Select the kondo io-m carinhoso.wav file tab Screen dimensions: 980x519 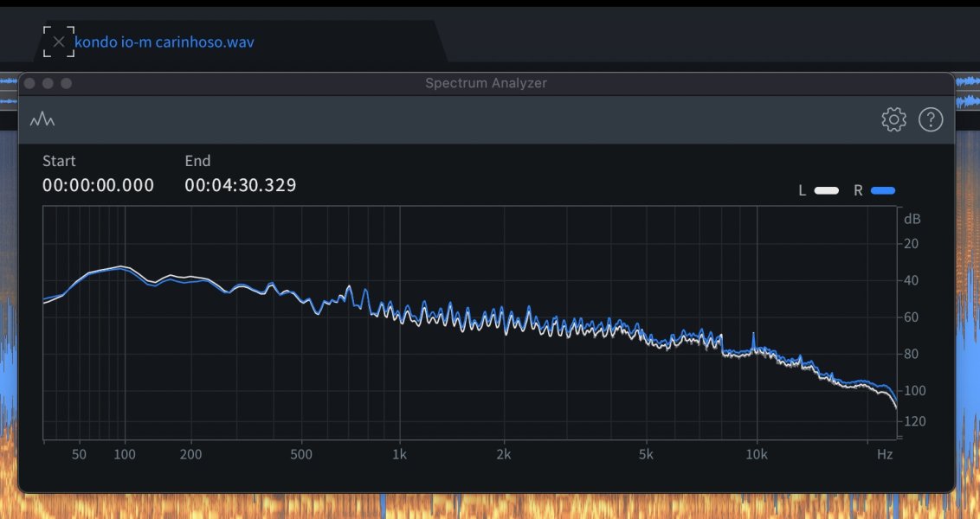(164, 42)
